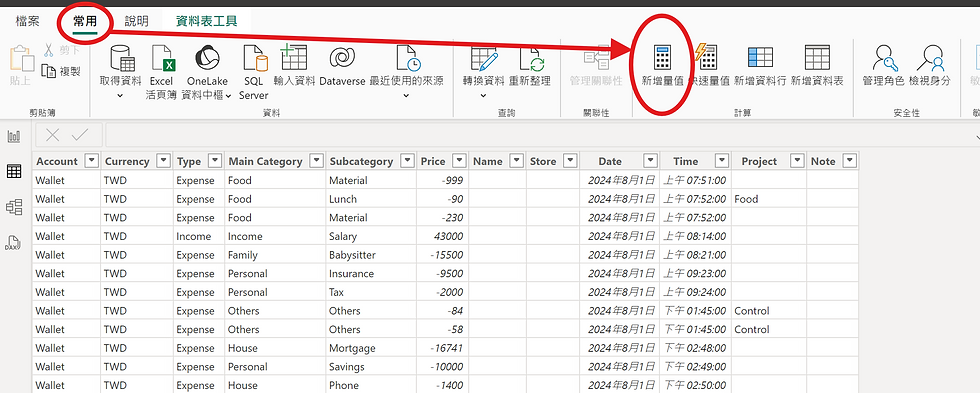Open the 檔案 (File) tab
980x393 pixels.
28,21
